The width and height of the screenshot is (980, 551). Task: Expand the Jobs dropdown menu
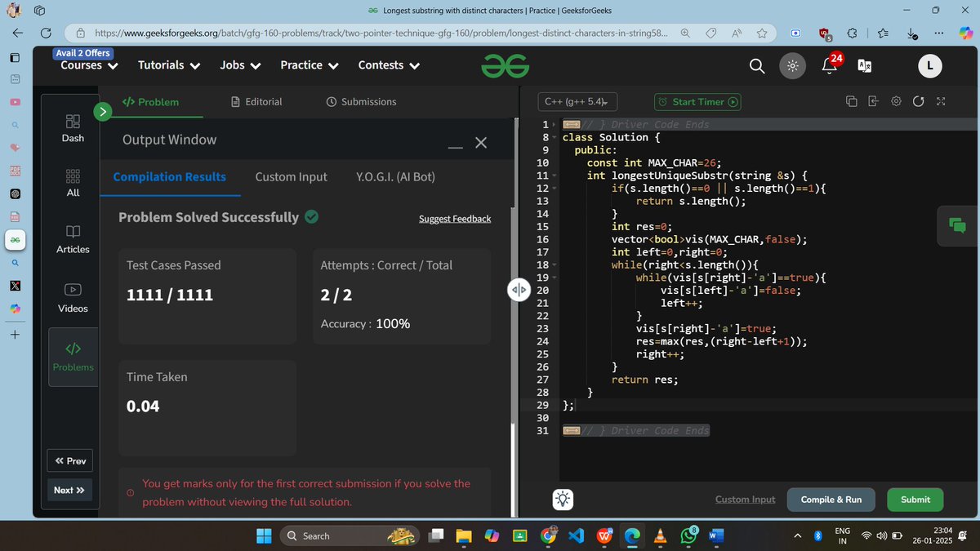(x=240, y=65)
